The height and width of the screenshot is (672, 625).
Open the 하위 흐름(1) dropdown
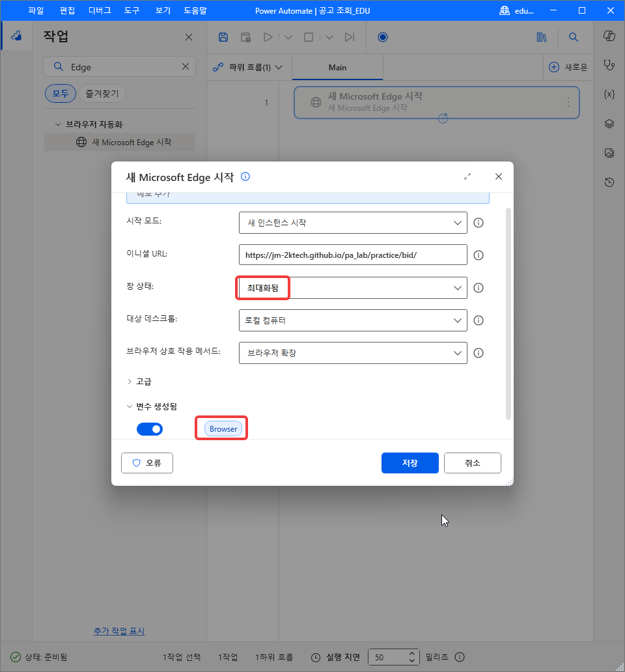pos(249,67)
